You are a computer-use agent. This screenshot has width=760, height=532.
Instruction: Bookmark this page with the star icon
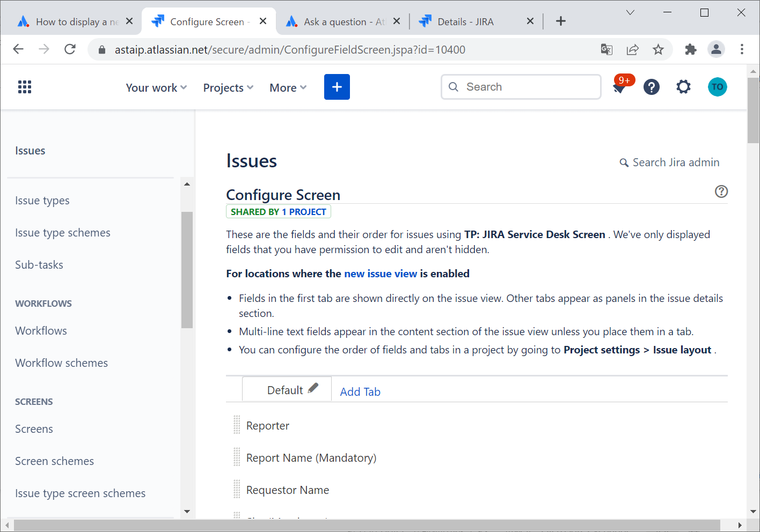pyautogui.click(x=659, y=50)
